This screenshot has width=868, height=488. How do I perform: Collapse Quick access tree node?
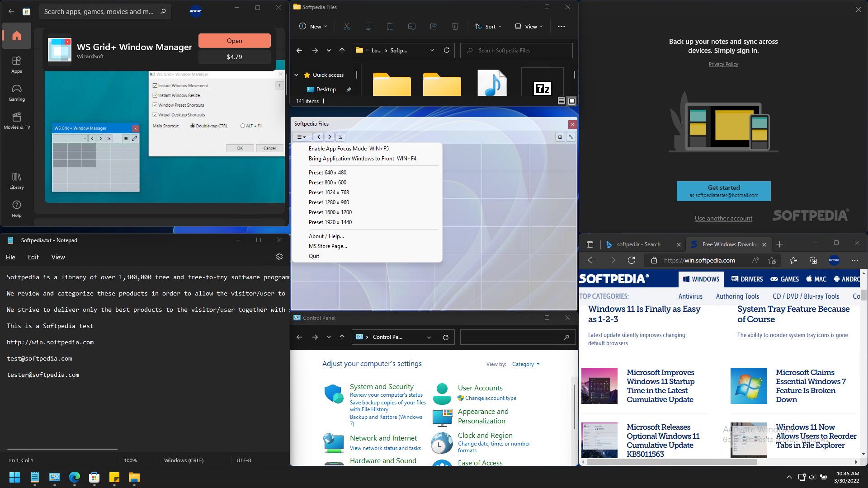click(297, 75)
